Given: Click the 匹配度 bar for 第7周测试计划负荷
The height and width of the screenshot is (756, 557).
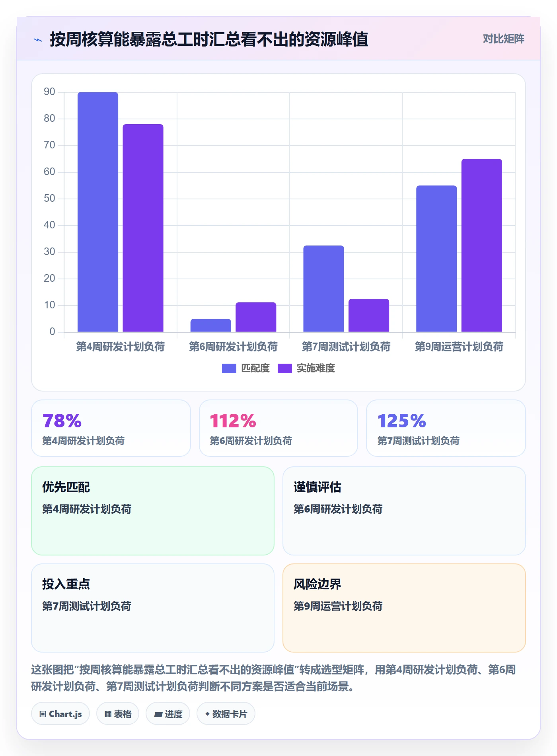Looking at the screenshot, I should point(323,289).
